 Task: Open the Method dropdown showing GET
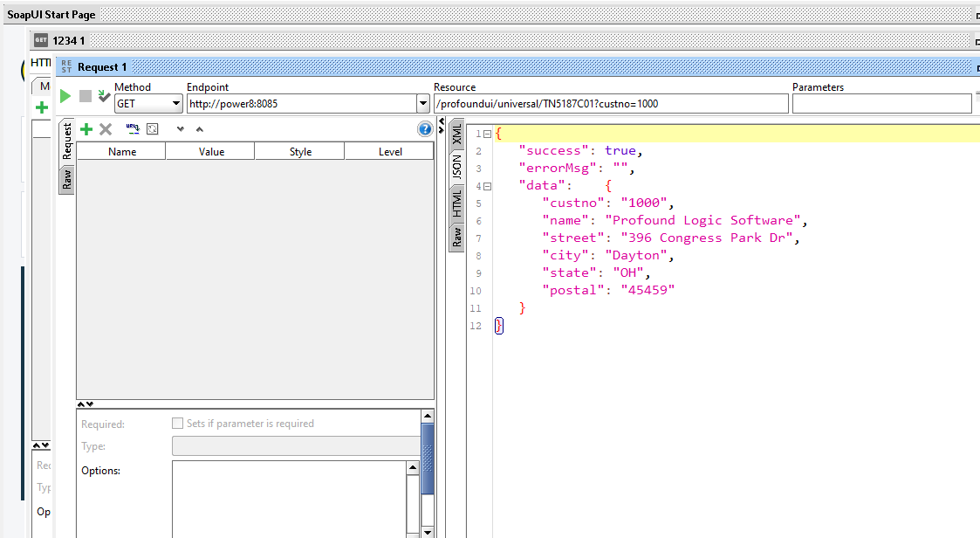pyautogui.click(x=148, y=104)
